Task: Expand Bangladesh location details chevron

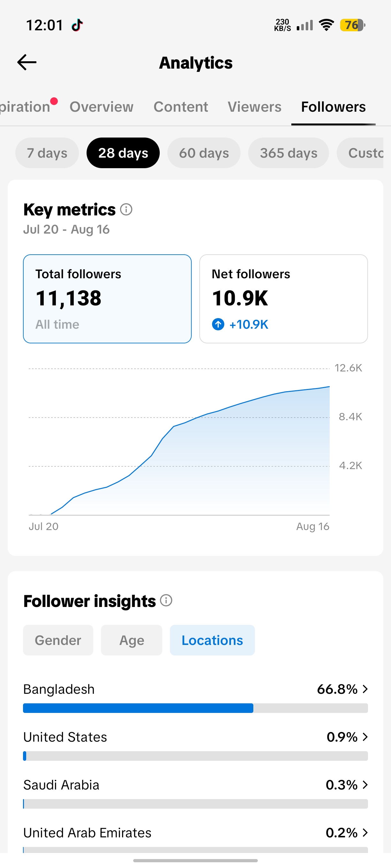Action: coord(365,689)
